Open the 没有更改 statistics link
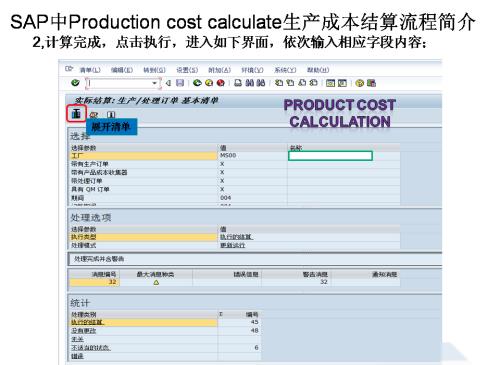 click(x=83, y=331)
